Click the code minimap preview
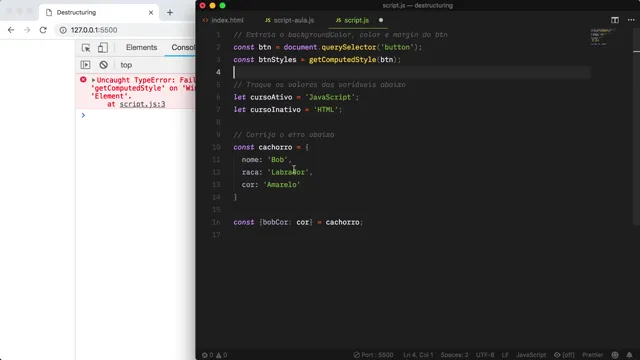 click(x=601, y=37)
